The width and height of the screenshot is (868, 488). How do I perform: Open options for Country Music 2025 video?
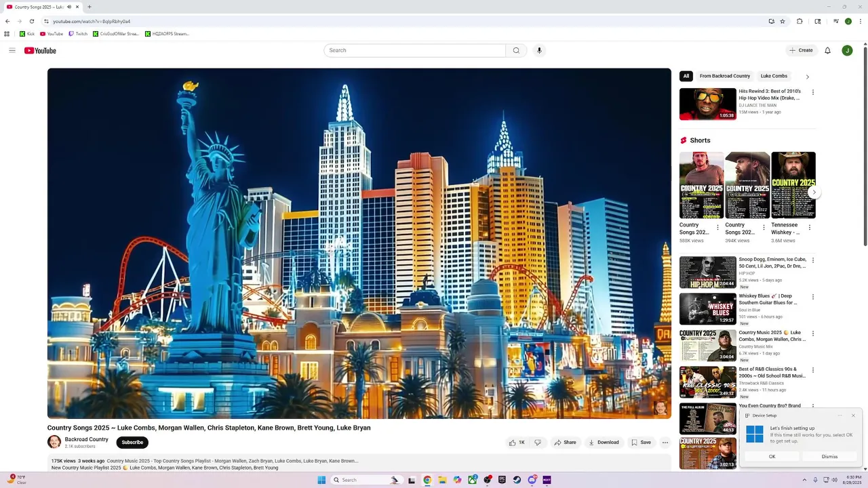coord(813,333)
